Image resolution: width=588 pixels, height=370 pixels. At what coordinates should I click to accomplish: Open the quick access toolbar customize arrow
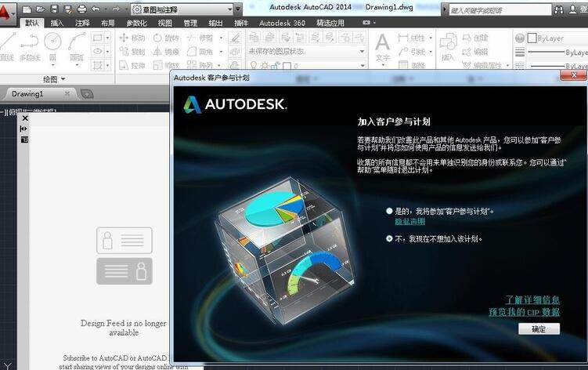point(238,9)
